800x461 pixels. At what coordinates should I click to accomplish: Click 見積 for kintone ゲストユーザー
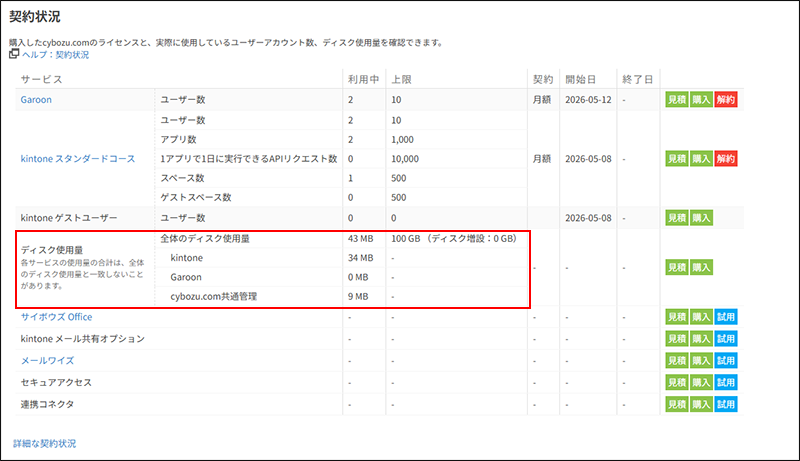pos(677,218)
